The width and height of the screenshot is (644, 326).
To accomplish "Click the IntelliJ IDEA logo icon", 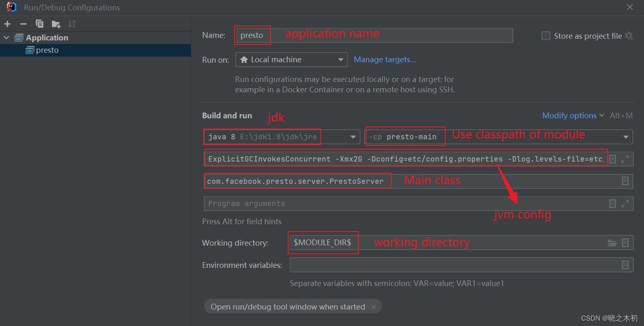I will 12,7.
